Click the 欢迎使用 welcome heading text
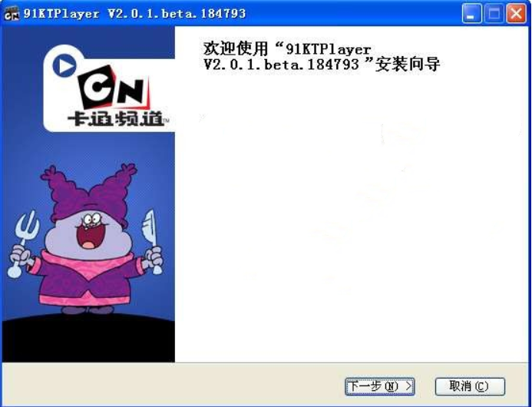 [322, 56]
